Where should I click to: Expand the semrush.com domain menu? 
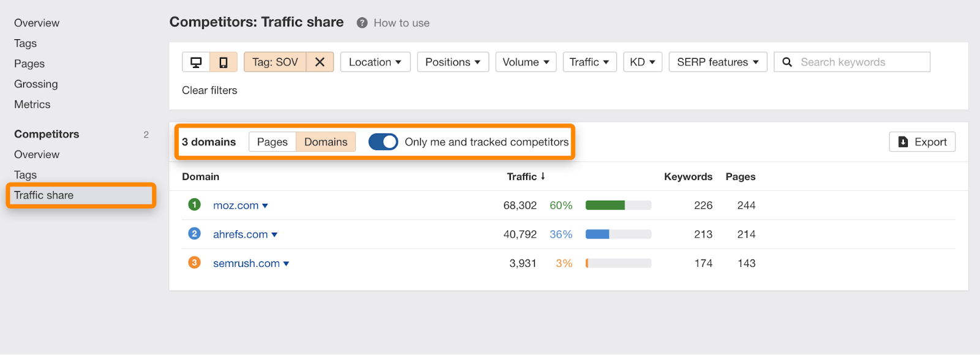pyautogui.click(x=286, y=264)
